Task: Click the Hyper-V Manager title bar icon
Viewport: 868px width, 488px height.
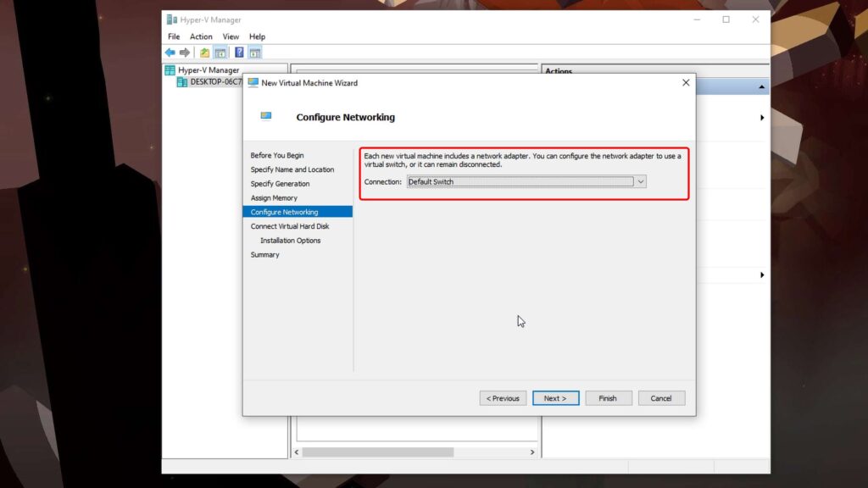Action: pos(171,20)
